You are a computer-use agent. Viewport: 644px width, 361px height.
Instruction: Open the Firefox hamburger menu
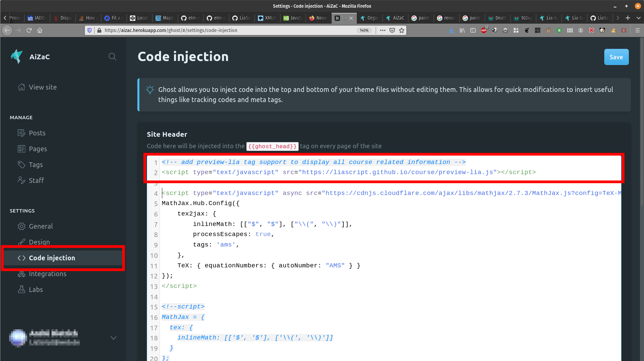tap(637, 30)
